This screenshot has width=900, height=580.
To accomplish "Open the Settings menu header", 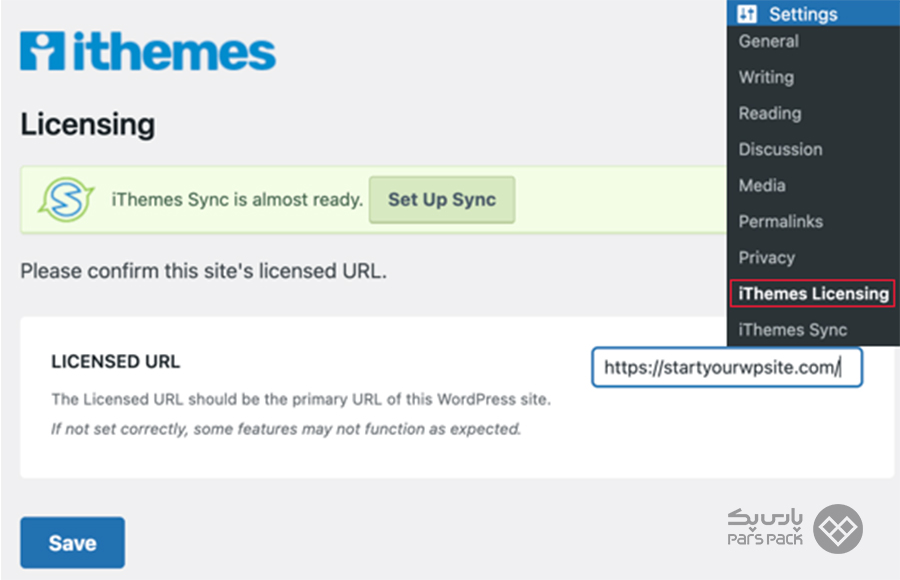I will pos(813,13).
